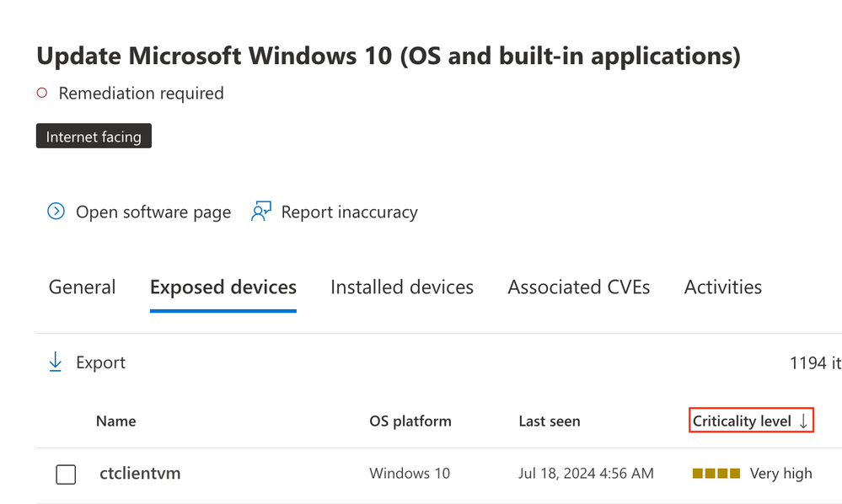Sort by the Last seen column header
Image resolution: width=842 pixels, height=504 pixels.
click(x=550, y=421)
